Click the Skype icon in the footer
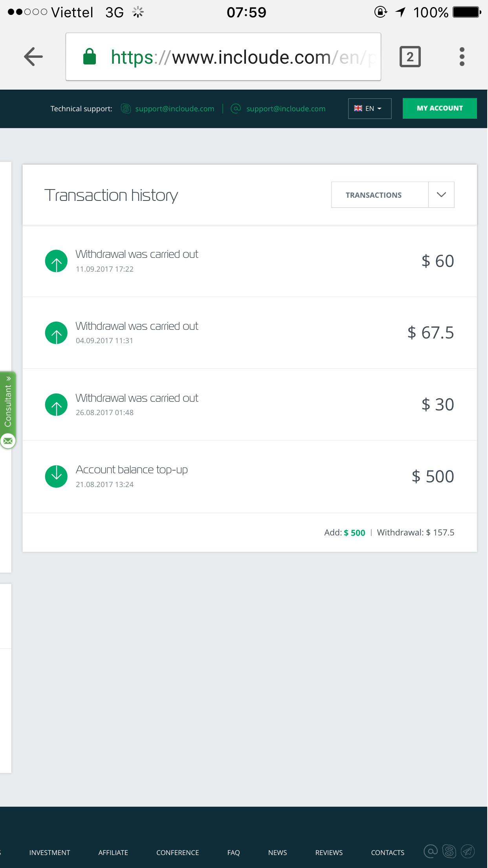This screenshot has width=488, height=868. (449, 851)
